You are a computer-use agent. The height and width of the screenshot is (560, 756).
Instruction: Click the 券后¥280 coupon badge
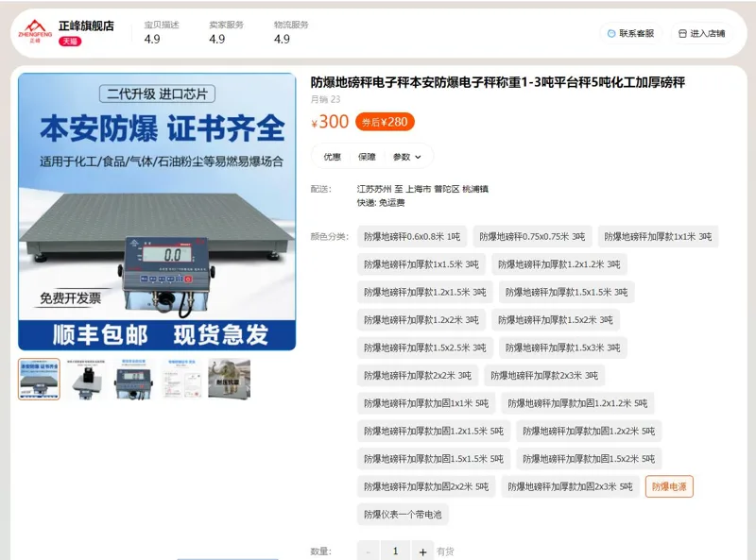pos(385,122)
